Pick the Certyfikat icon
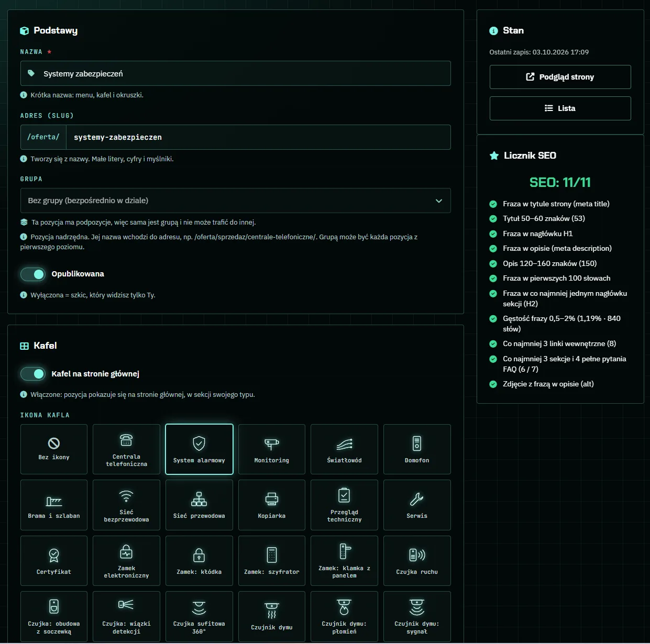This screenshot has height=644, width=650. click(x=54, y=561)
